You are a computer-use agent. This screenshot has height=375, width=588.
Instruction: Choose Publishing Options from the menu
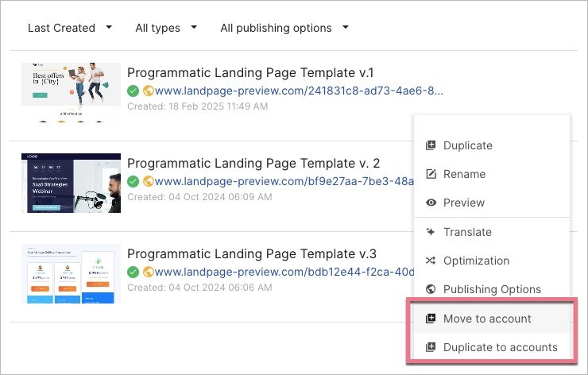(492, 289)
